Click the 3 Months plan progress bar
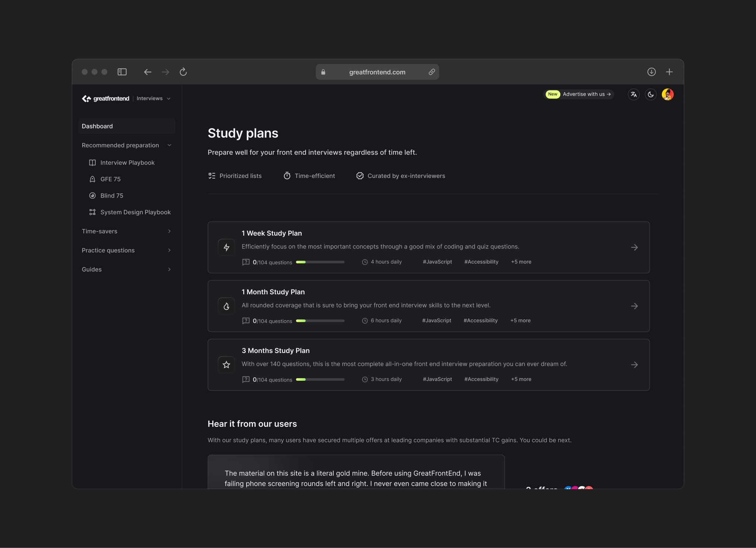 [320, 380]
